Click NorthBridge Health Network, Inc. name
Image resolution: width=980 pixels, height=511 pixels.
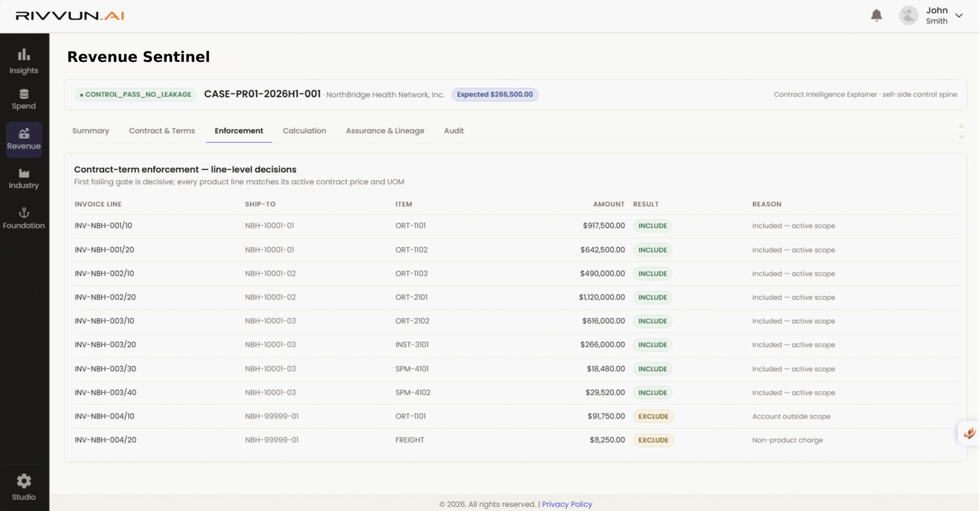click(385, 95)
